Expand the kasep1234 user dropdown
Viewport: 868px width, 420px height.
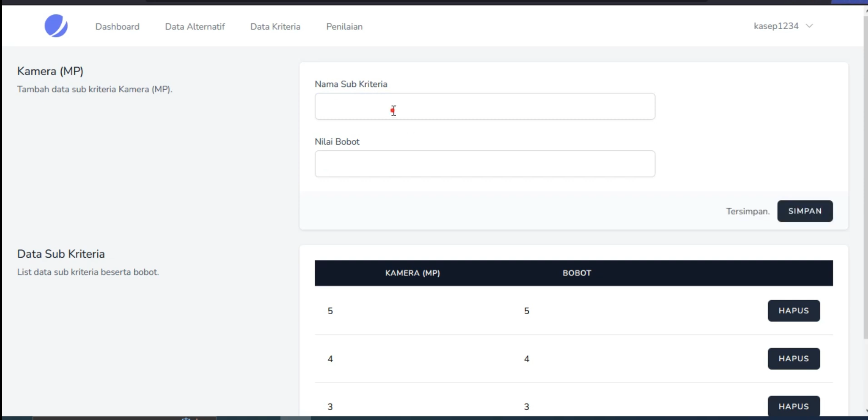click(x=783, y=26)
